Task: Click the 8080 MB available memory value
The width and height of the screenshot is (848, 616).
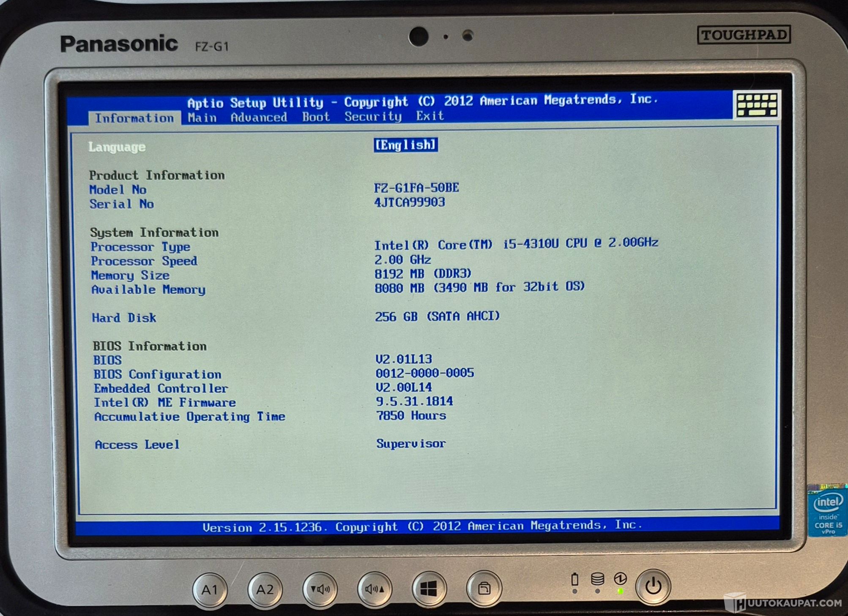Action: coord(479,287)
